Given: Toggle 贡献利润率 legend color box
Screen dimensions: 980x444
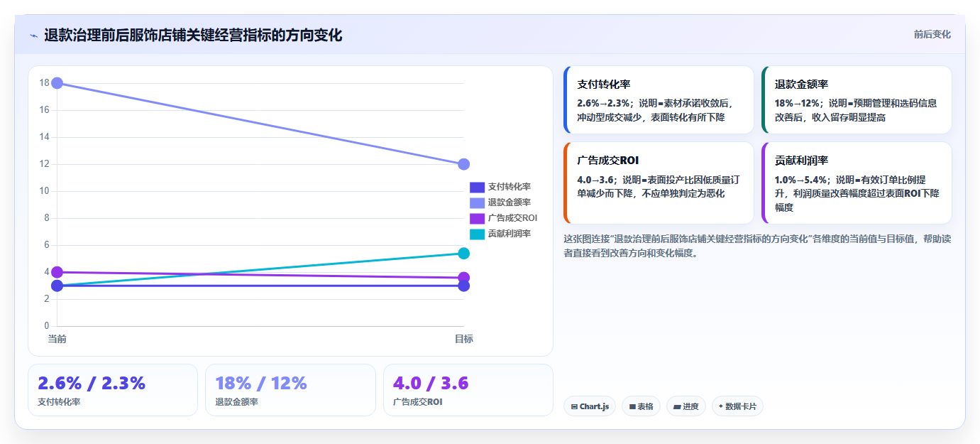Looking at the screenshot, I should pos(477,234).
